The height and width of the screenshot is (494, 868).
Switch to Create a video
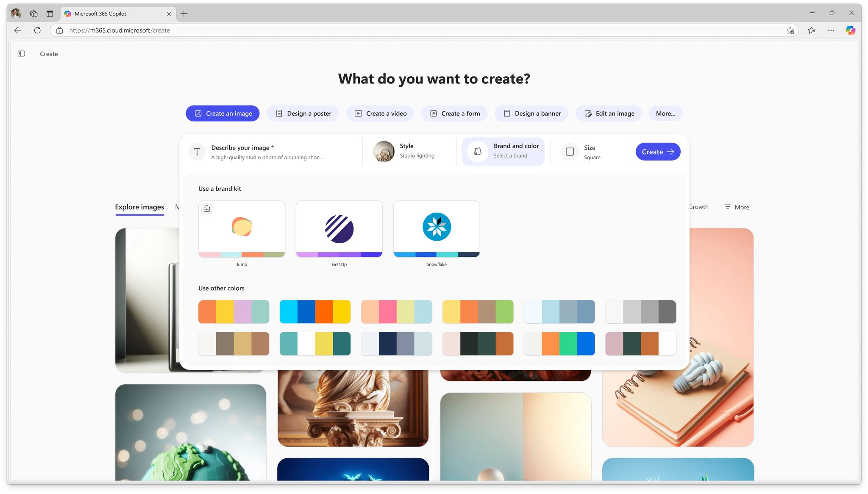pos(380,114)
